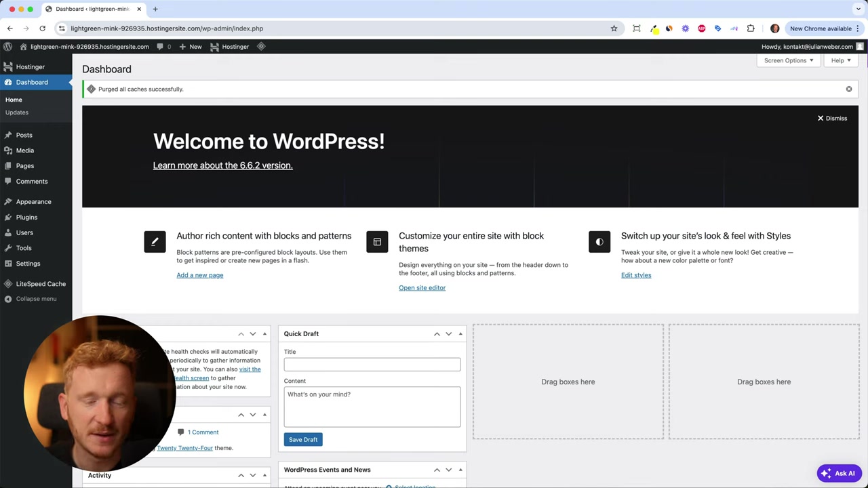Open comments bubble in the admin bar

click(164, 47)
